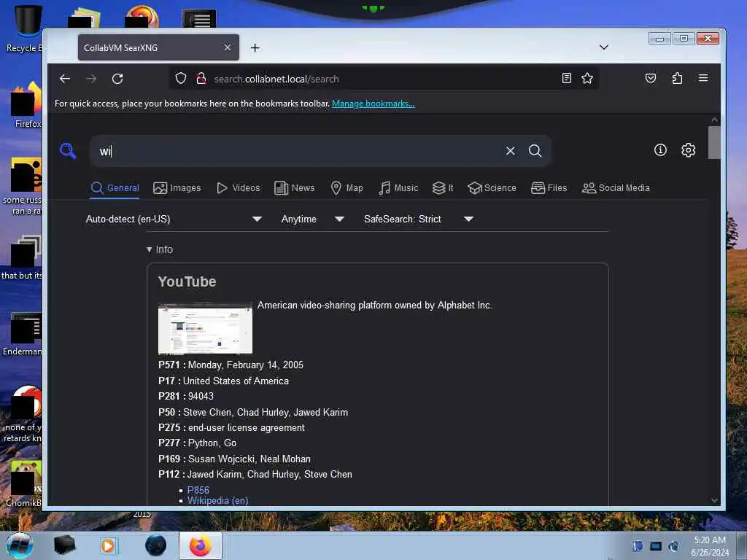Switch to the Files tab
Screen dimensions: 747x560
coord(549,188)
